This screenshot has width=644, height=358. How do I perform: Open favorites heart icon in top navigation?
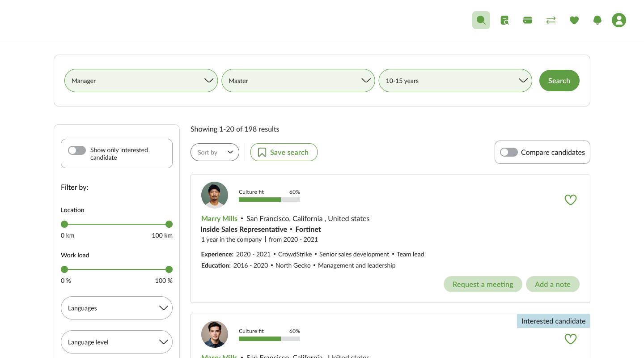pyautogui.click(x=574, y=20)
